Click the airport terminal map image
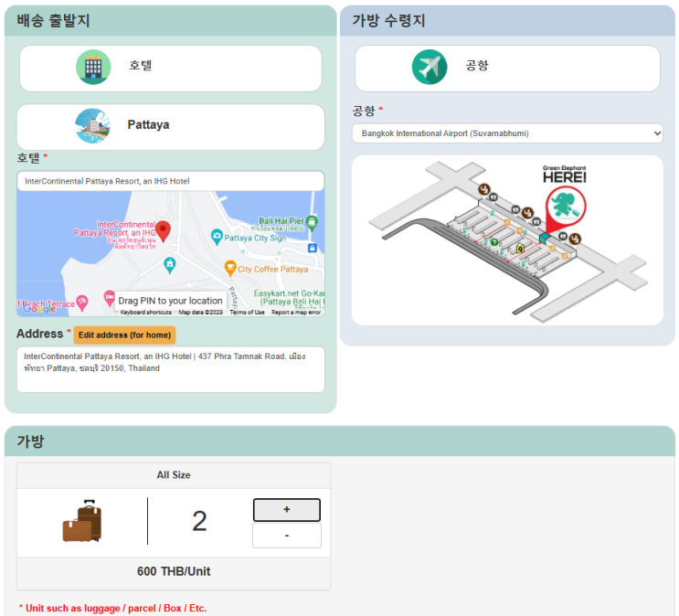Image resolution: width=679 pixels, height=616 pixels. (x=507, y=240)
